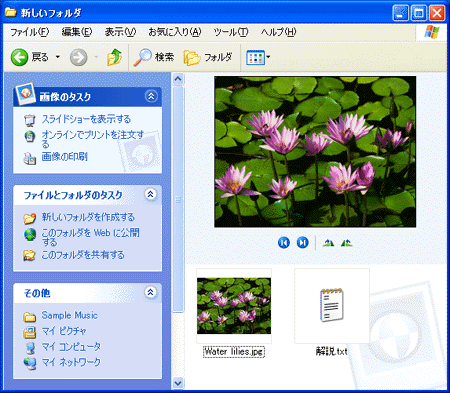Open the ツール(T) menu
This screenshot has height=393, width=450.
coord(231,32)
